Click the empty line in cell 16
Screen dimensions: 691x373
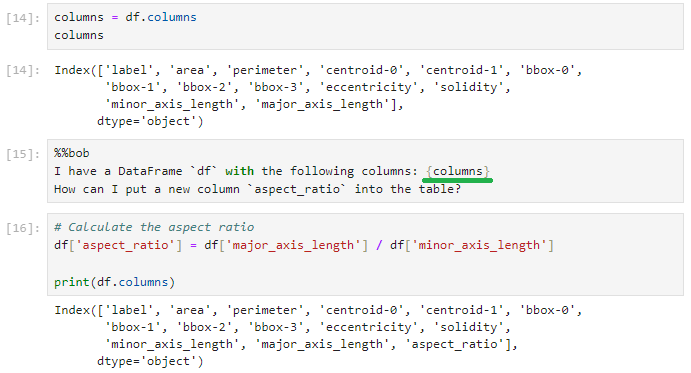click(x=365, y=264)
